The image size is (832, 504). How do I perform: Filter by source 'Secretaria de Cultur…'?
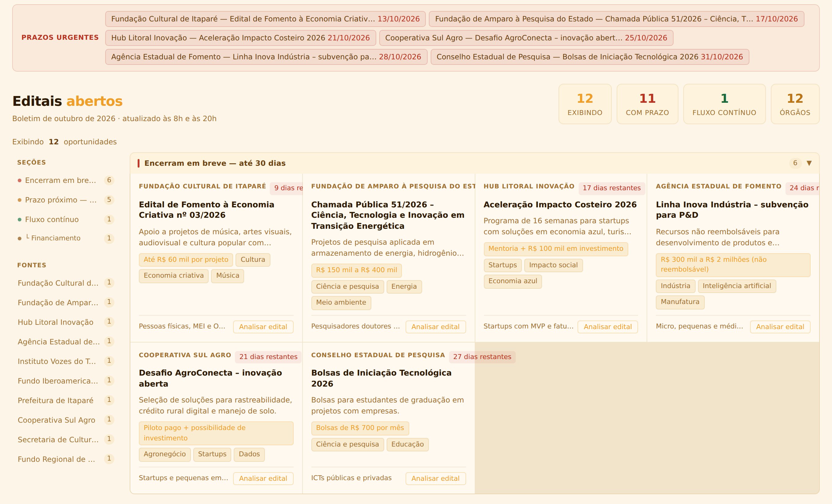65,439
